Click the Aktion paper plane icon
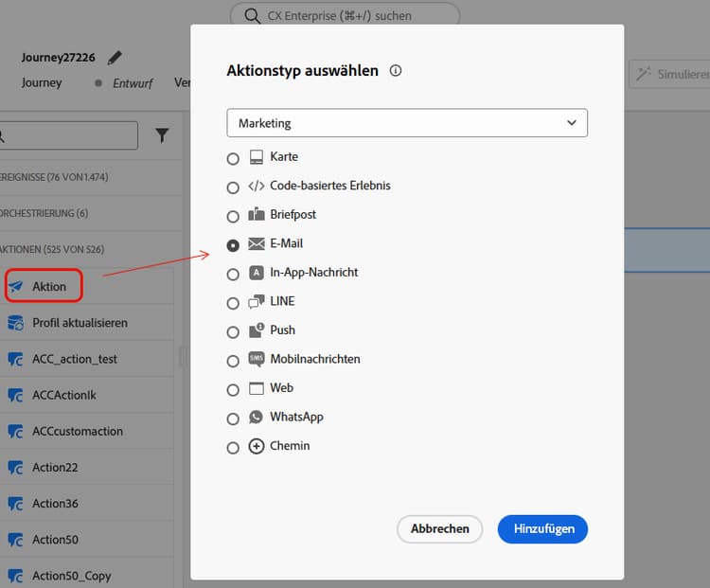 [16, 286]
